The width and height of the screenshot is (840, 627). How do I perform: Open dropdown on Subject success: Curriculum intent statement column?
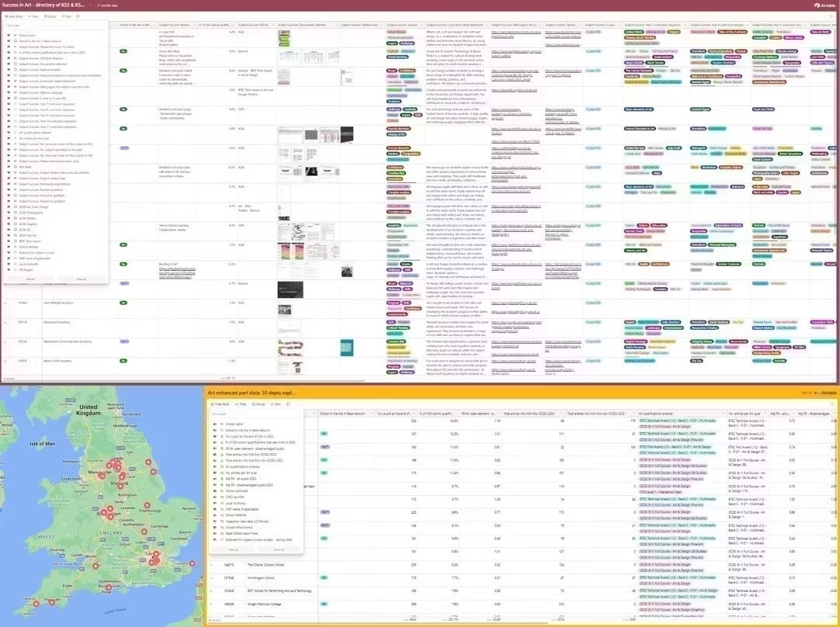point(486,25)
